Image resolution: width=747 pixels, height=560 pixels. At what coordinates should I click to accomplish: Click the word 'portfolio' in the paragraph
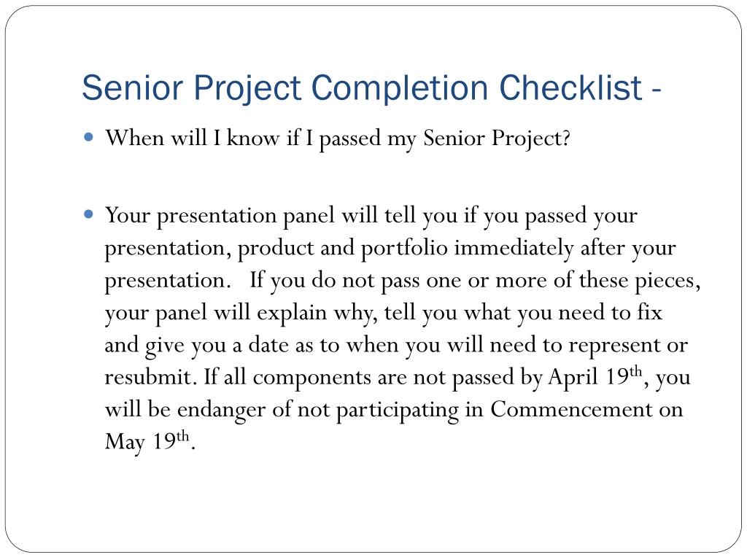pos(404,248)
